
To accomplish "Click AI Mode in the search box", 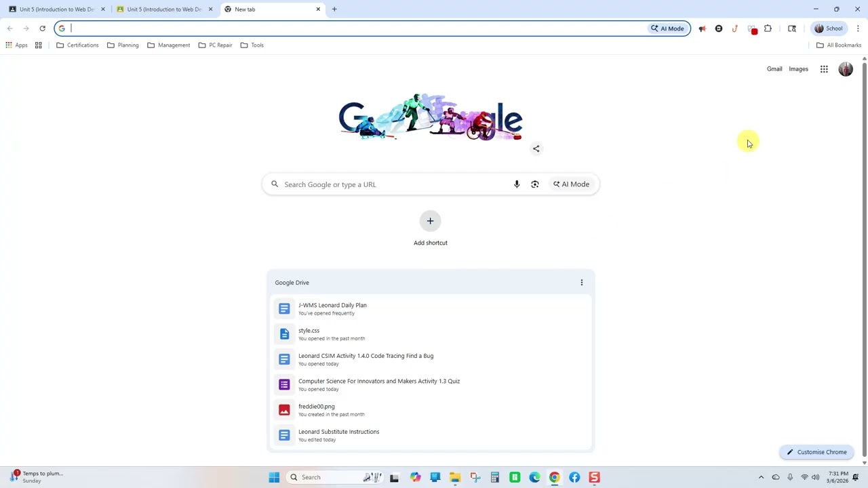I will pos(571,184).
